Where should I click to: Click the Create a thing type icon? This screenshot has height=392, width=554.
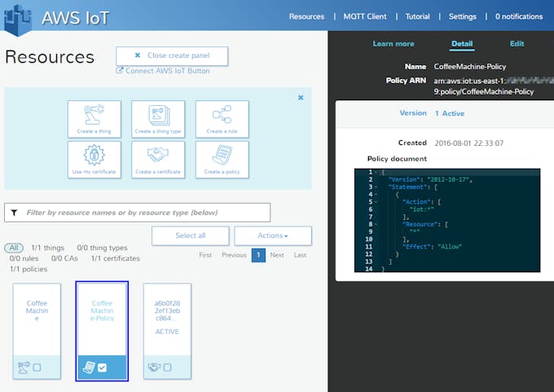click(158, 119)
